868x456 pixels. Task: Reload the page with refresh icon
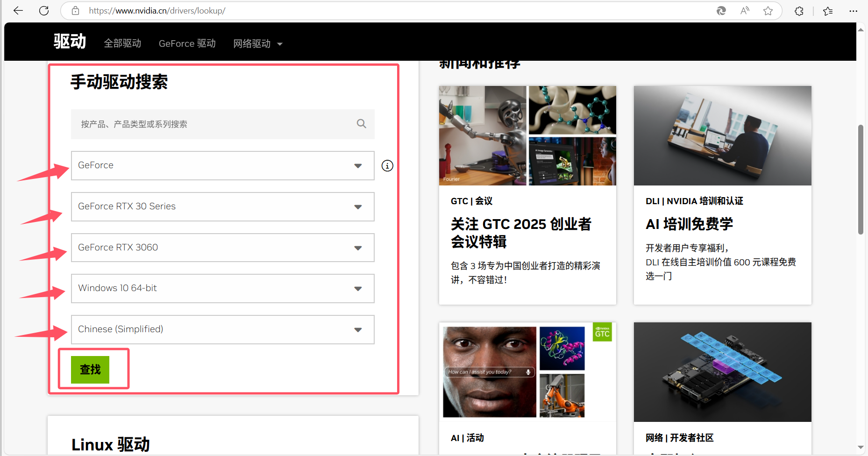point(44,10)
